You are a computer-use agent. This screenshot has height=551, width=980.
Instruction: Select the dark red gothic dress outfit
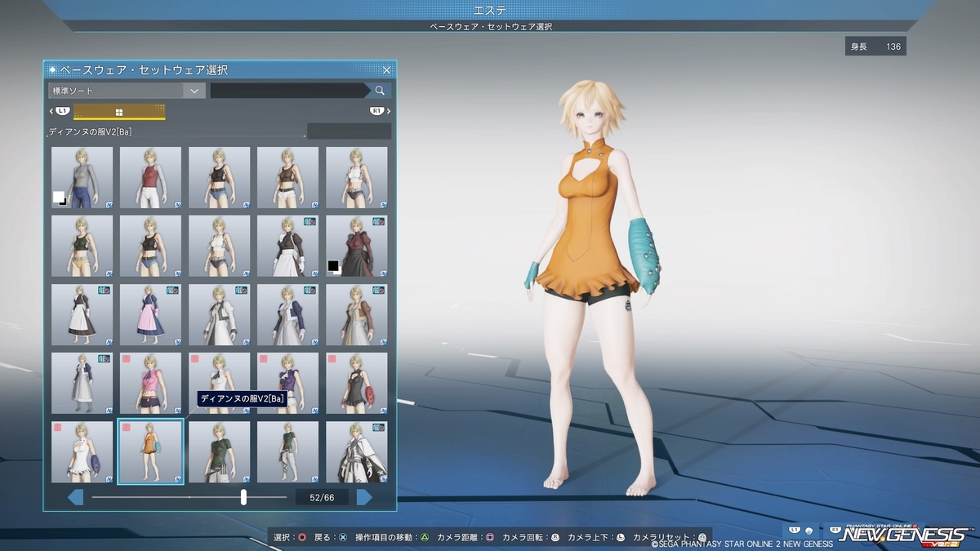point(356,246)
